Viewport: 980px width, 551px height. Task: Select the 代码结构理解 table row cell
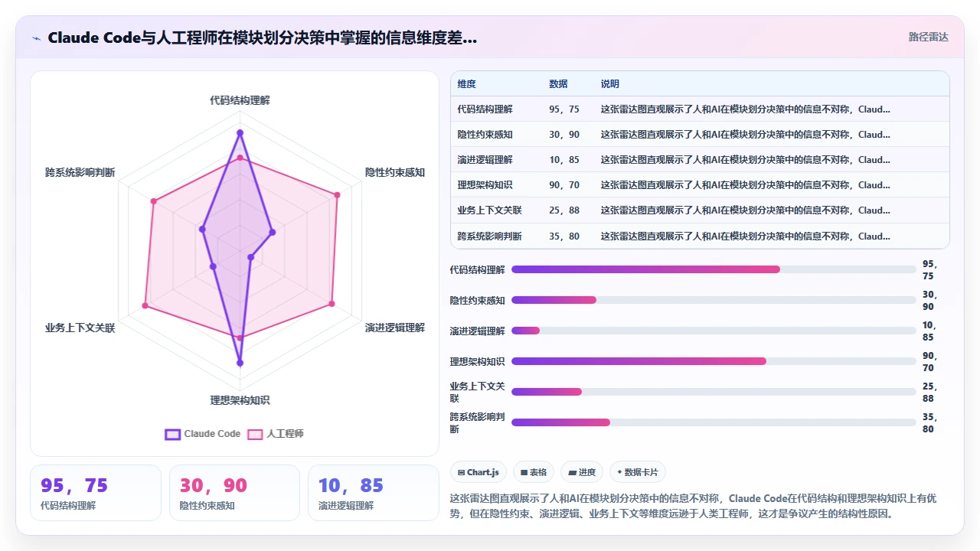click(485, 109)
